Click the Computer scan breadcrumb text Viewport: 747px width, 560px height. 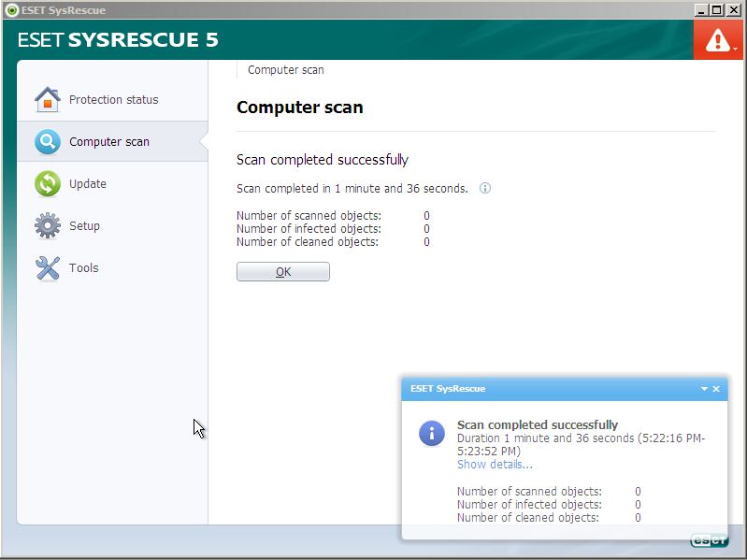point(286,70)
